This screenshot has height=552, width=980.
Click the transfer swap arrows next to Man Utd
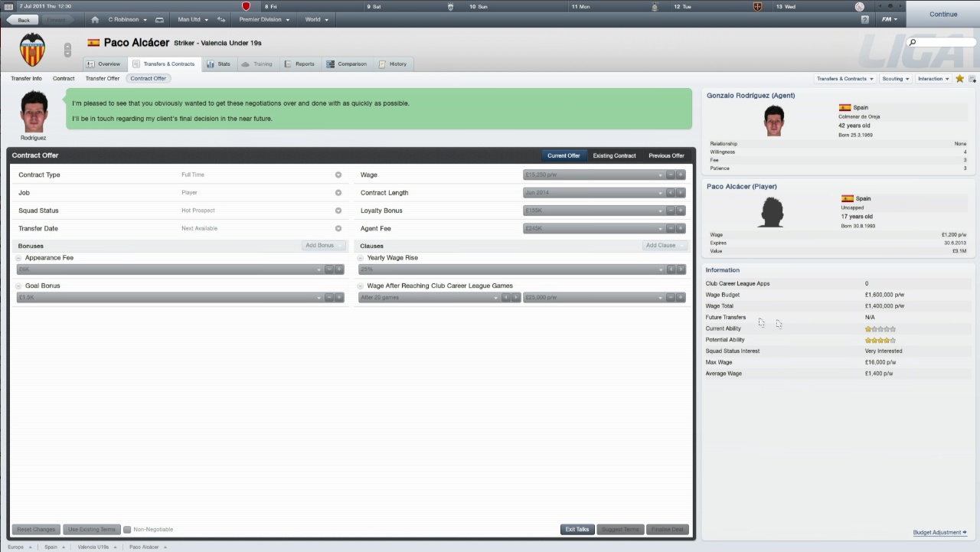[x=220, y=19]
